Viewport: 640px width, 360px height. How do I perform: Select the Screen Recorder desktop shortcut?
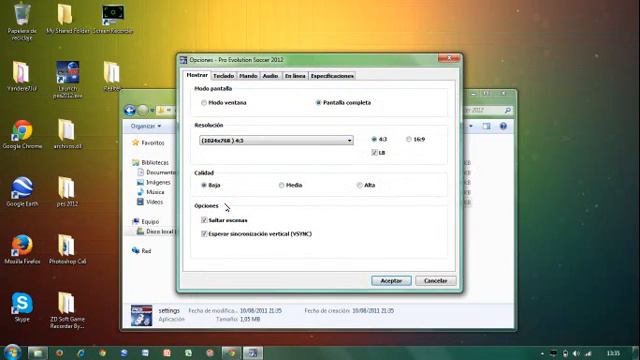click(x=113, y=19)
